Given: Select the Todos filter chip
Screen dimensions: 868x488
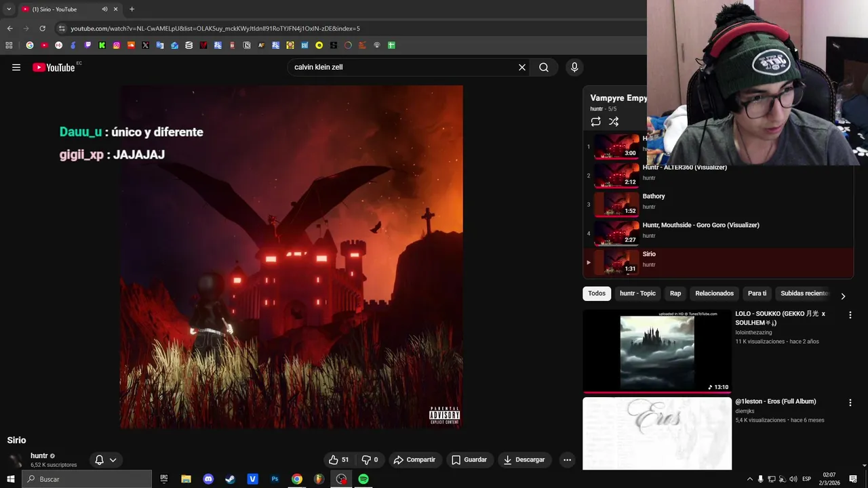Looking at the screenshot, I should tap(597, 293).
